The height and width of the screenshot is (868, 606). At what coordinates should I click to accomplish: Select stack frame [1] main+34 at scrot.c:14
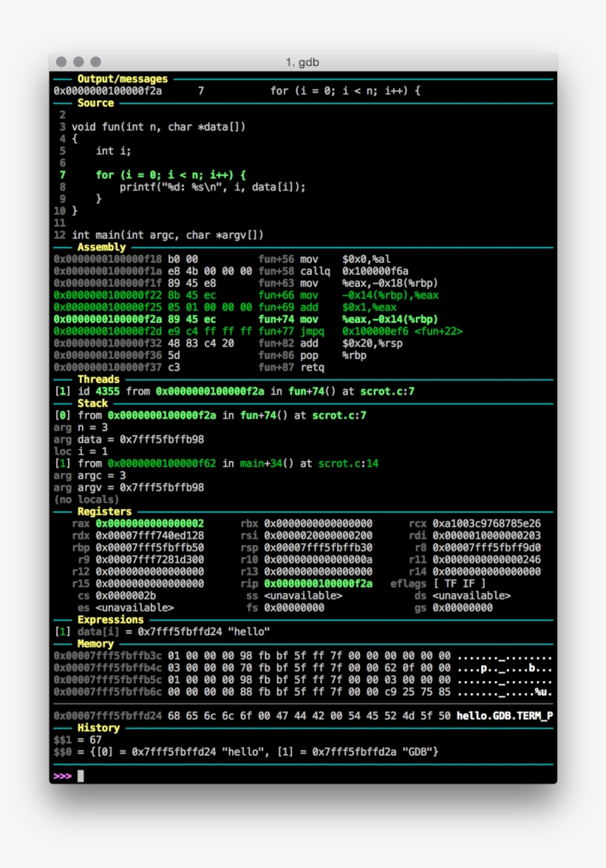point(185,463)
